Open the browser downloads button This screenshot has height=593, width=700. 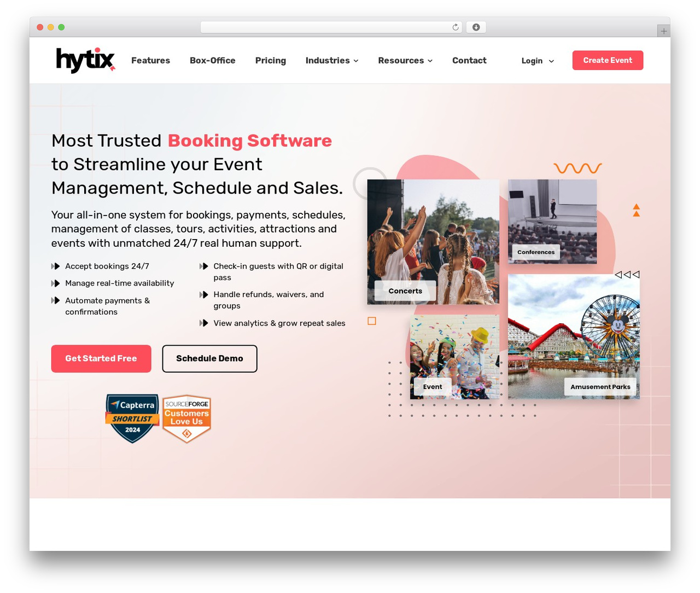[x=476, y=27]
